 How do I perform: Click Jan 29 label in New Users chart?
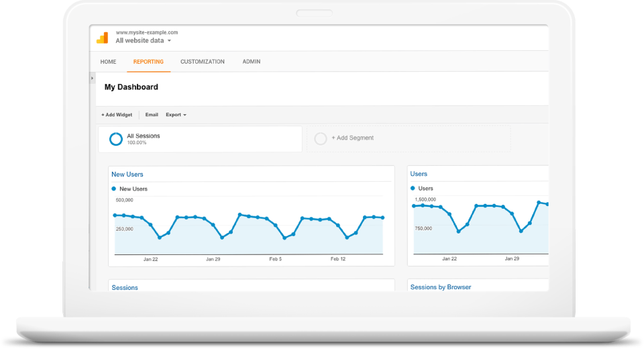tap(213, 259)
